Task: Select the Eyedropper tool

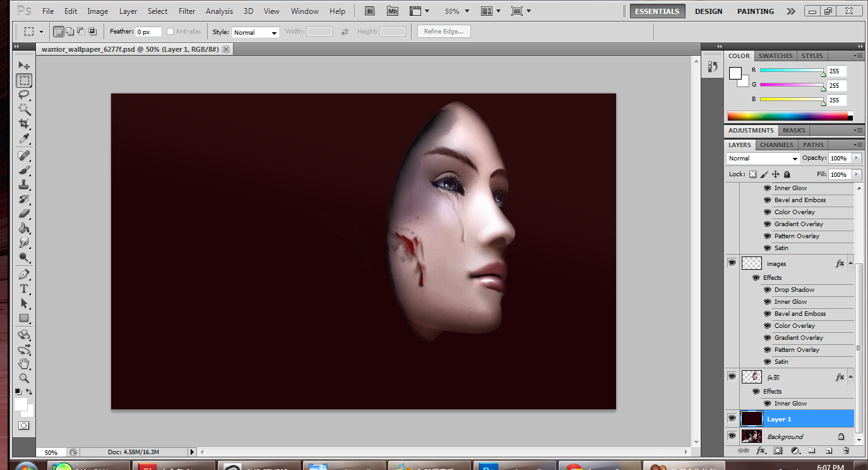Action: click(x=24, y=139)
